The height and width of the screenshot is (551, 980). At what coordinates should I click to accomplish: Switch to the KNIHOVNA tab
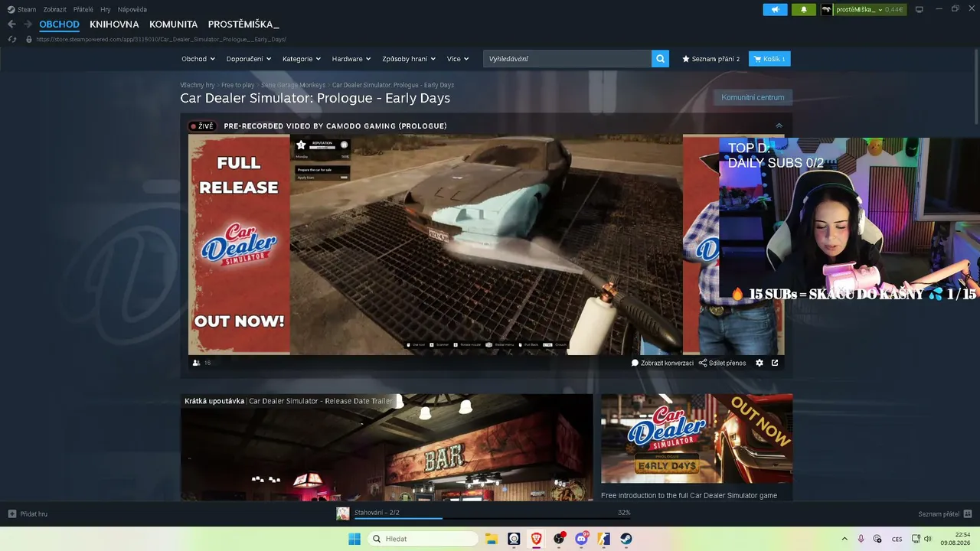(114, 24)
